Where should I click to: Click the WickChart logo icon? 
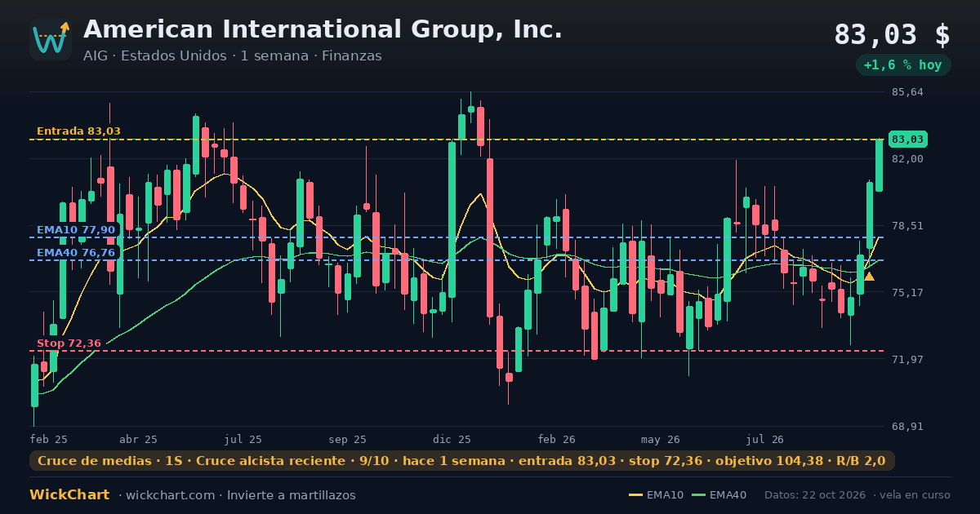(51, 39)
